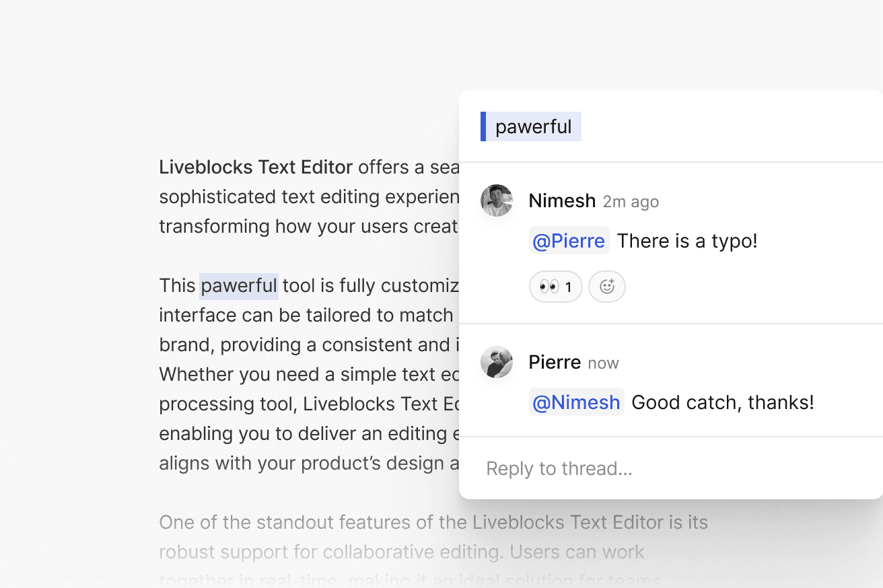Screen dimensions: 883x588
Task: Click Nimesh's avatar thumbnail in the thread
Action: 496,200
